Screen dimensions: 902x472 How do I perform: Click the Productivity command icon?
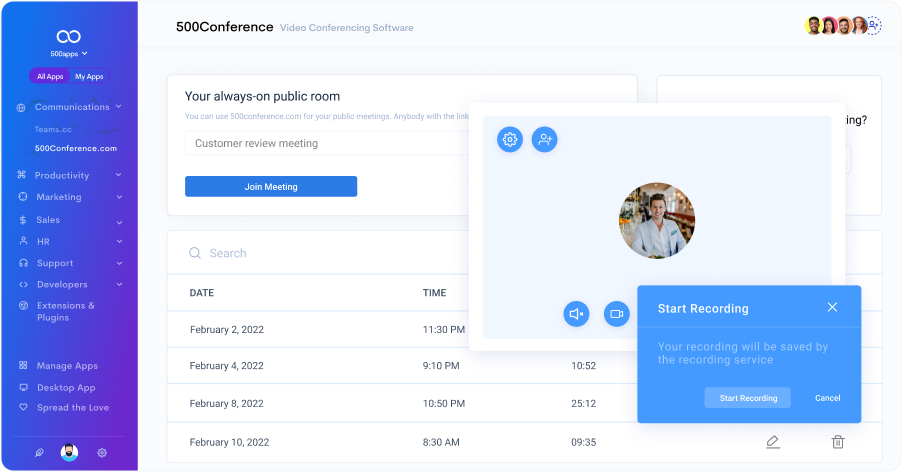pyautogui.click(x=22, y=175)
